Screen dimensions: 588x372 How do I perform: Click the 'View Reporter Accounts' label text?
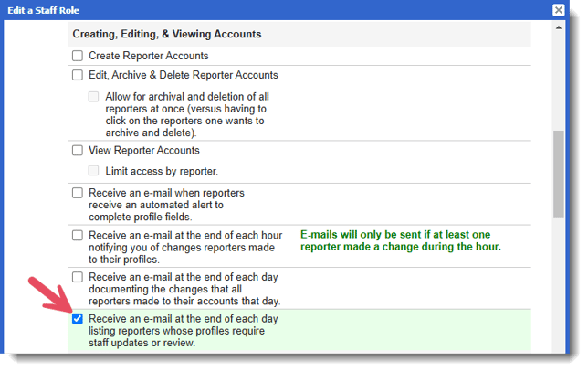(143, 150)
